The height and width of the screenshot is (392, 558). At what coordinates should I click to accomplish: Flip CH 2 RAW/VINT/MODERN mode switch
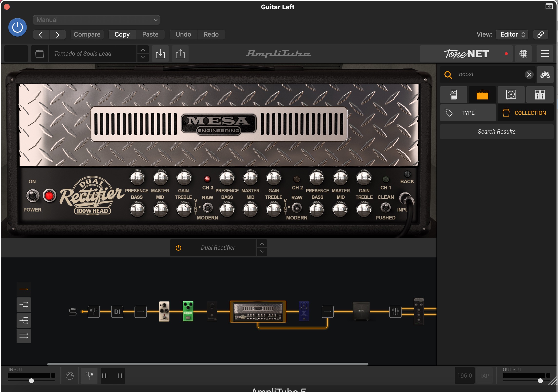click(x=297, y=208)
